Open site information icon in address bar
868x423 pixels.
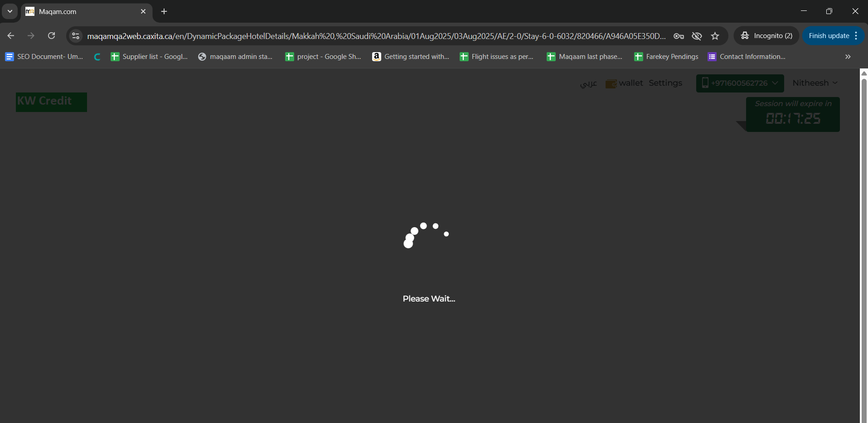click(76, 36)
